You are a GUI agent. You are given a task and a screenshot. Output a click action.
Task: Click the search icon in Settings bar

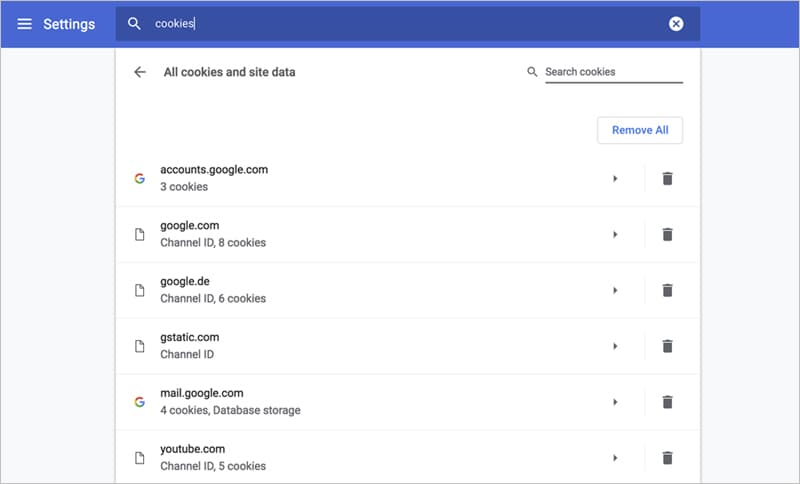point(134,23)
